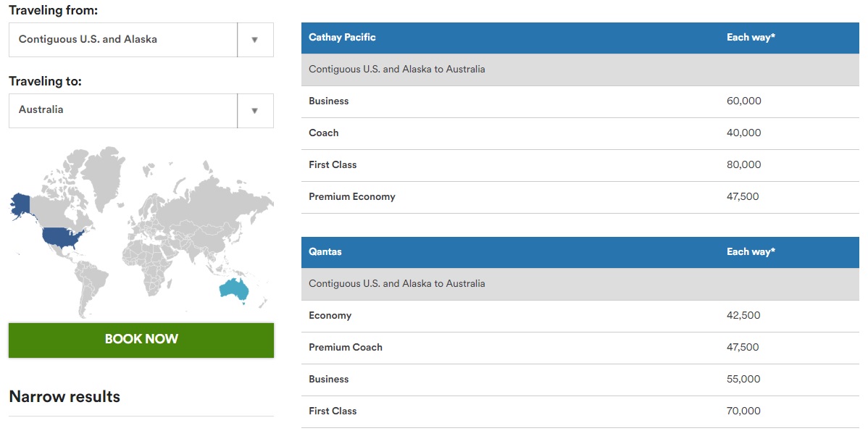Click the Qantas table header

tap(580, 252)
